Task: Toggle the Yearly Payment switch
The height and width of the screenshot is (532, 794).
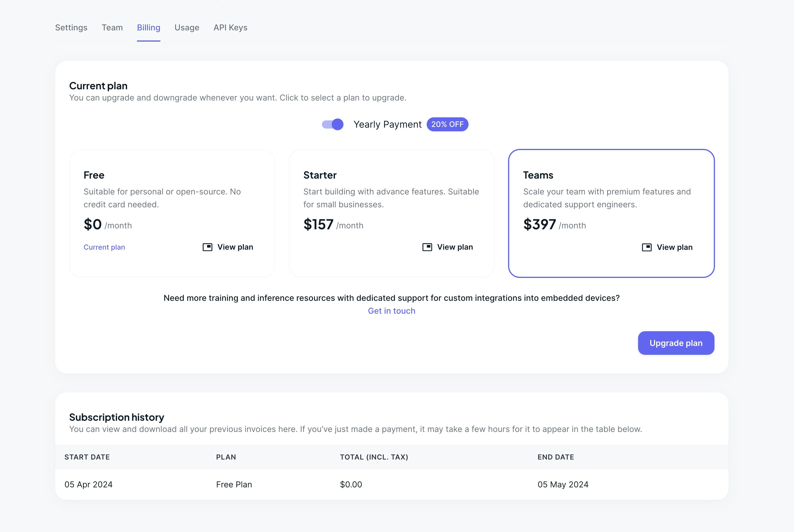Action: pyautogui.click(x=332, y=125)
